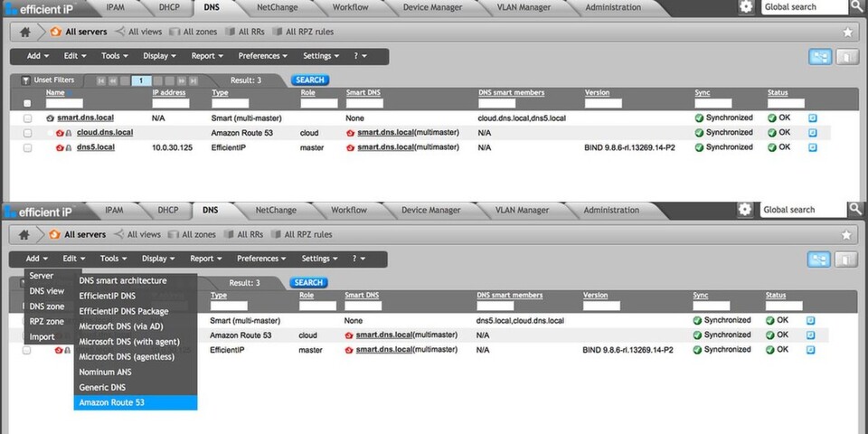868x434 pixels.
Task: Switch to the blue tree-view layout icon in the upper screenshot
Action: pos(820,56)
